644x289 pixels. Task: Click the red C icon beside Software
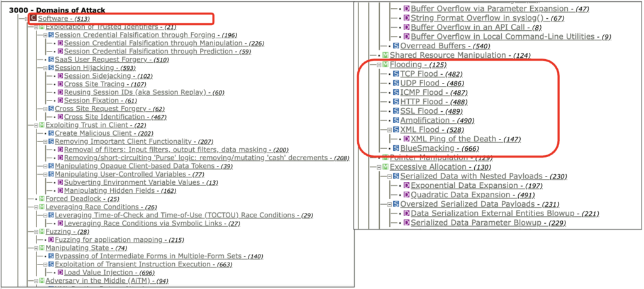pos(33,19)
